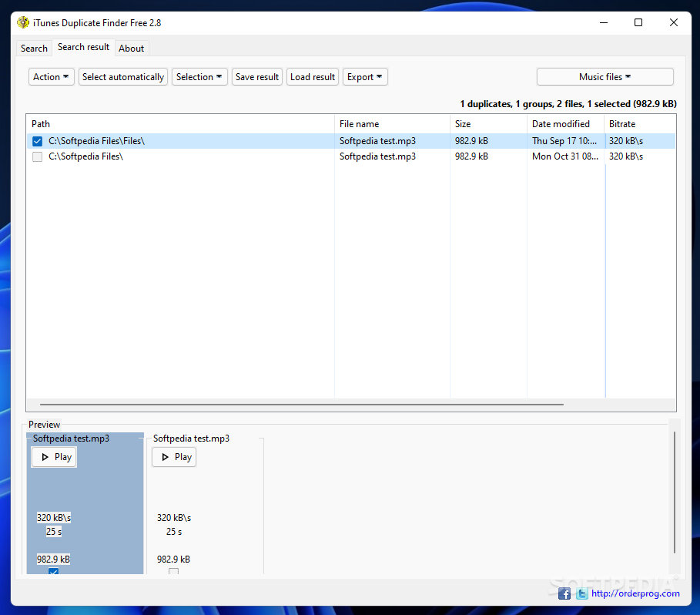Image resolution: width=700 pixels, height=615 pixels.
Task: Open the Action dropdown menu
Action: (52, 77)
